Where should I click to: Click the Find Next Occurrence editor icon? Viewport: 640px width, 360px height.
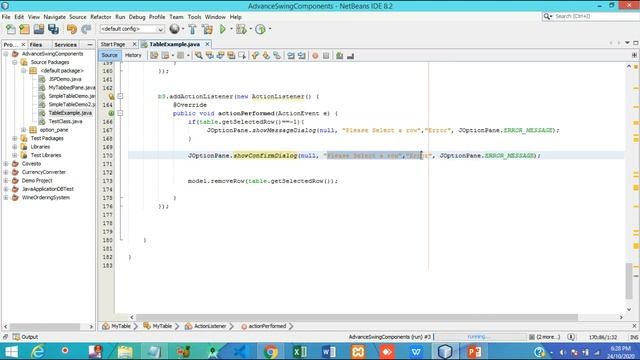(220, 56)
